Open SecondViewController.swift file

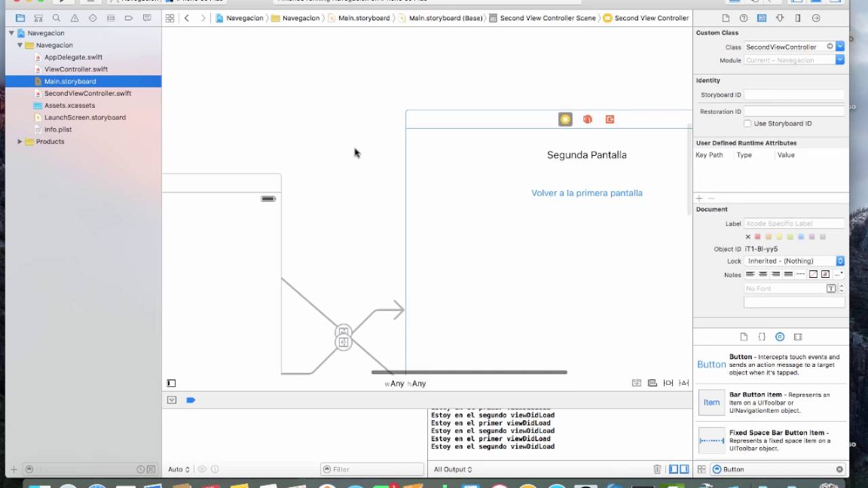click(x=87, y=94)
